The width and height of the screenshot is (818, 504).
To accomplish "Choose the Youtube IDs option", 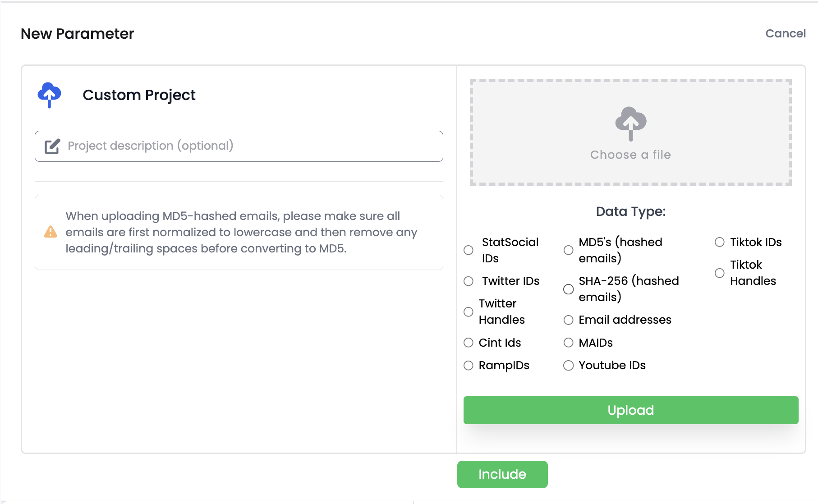I will [x=569, y=366].
